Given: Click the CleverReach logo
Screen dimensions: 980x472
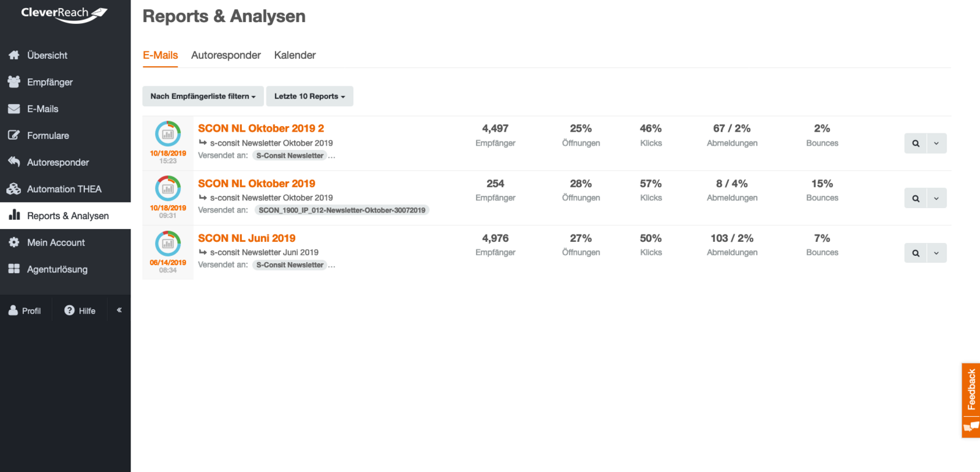Looking at the screenshot, I should (x=64, y=13).
